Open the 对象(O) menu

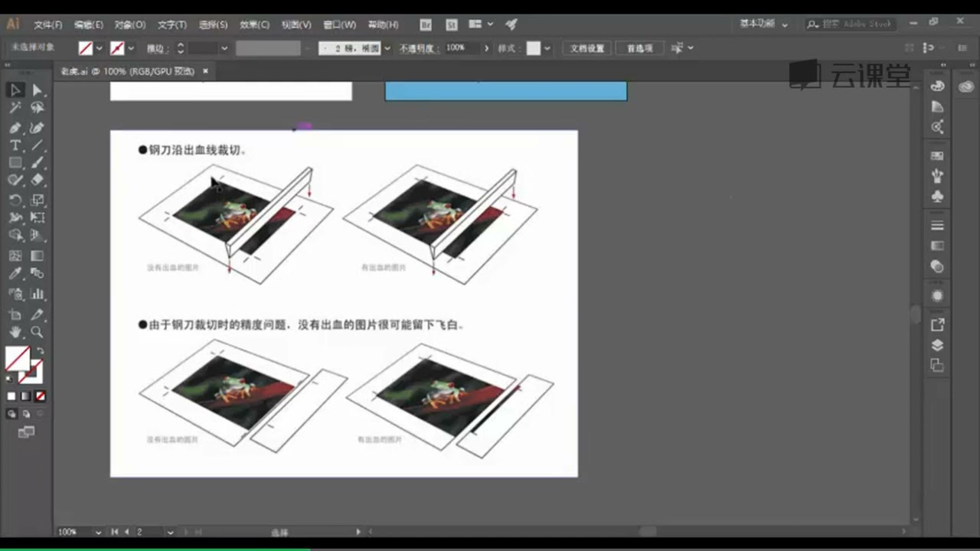click(x=130, y=24)
